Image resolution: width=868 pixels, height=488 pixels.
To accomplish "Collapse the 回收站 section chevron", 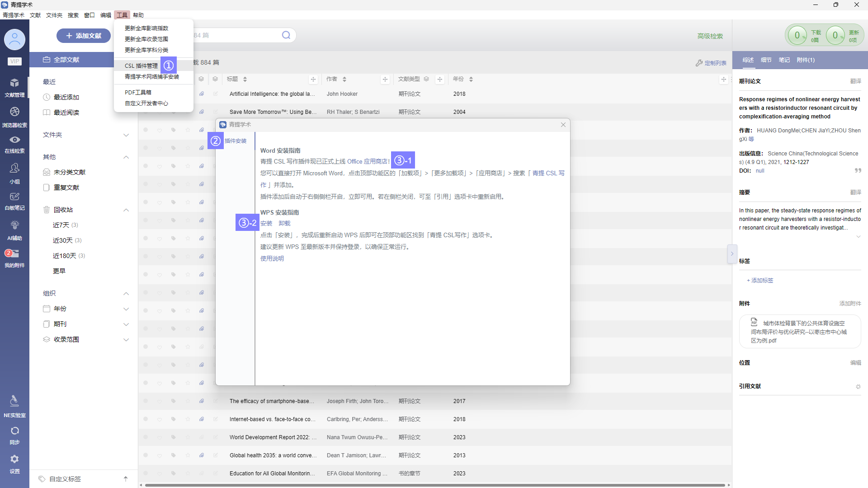I will click(x=126, y=210).
